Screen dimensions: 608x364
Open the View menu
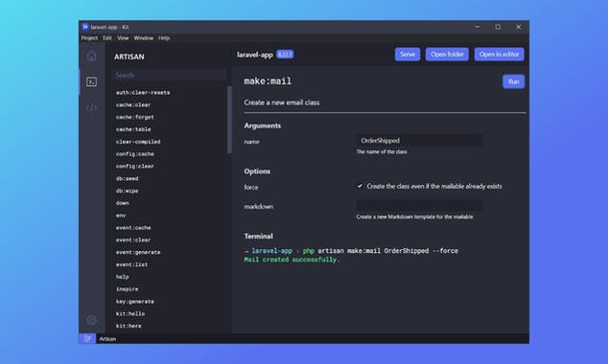pyautogui.click(x=123, y=38)
